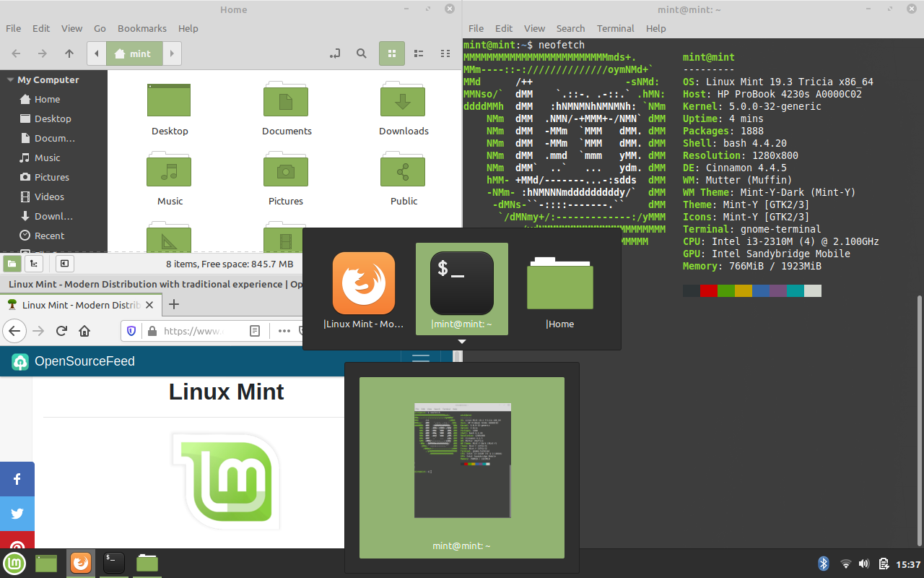Switch to Firefox in window switcher
The image size is (924, 578).
(x=364, y=289)
